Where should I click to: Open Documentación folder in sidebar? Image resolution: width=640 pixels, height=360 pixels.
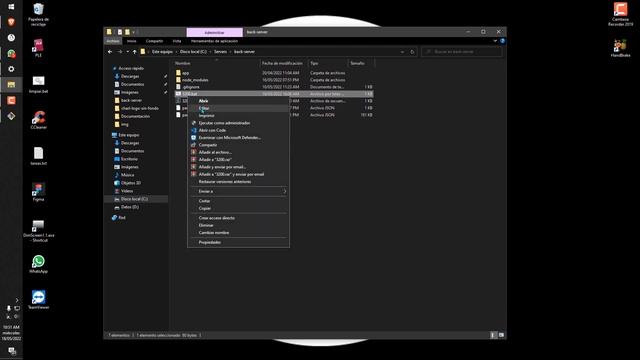135,116
